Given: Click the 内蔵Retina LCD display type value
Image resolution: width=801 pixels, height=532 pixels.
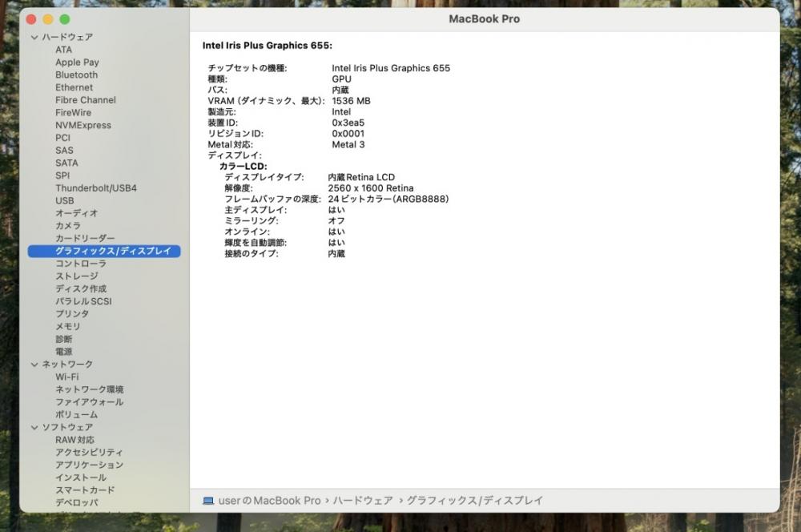Looking at the screenshot, I should pyautogui.click(x=361, y=177).
